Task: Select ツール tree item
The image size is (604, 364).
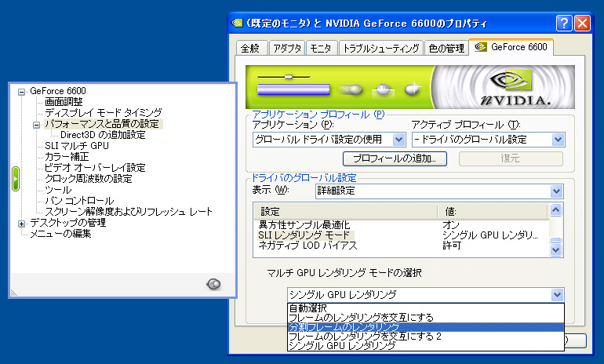Action: (x=58, y=190)
